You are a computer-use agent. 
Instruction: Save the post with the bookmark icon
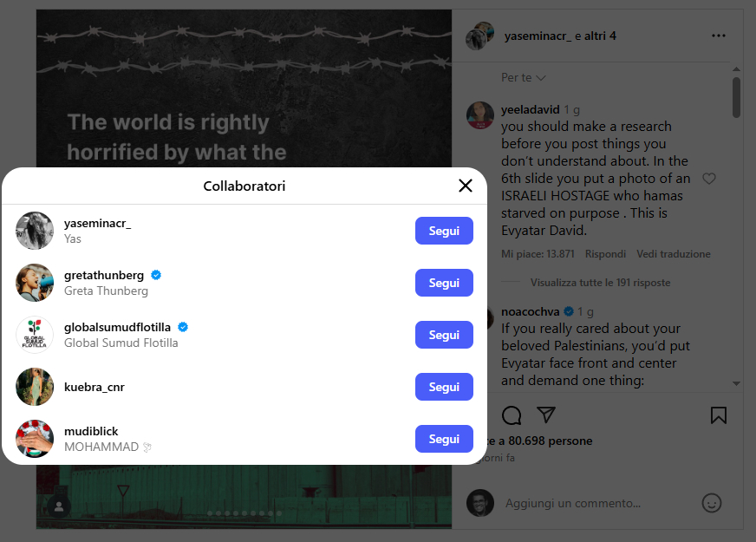(718, 415)
